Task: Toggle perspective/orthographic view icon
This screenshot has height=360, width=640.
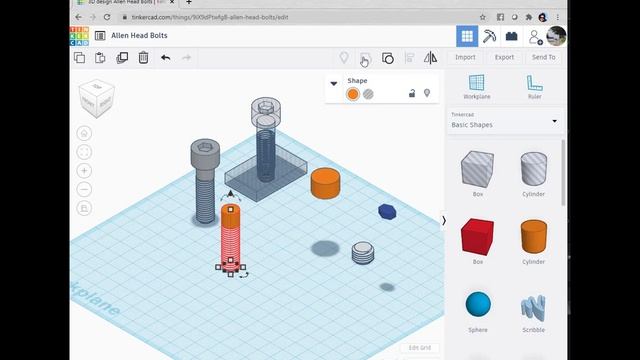Action: tap(84, 208)
